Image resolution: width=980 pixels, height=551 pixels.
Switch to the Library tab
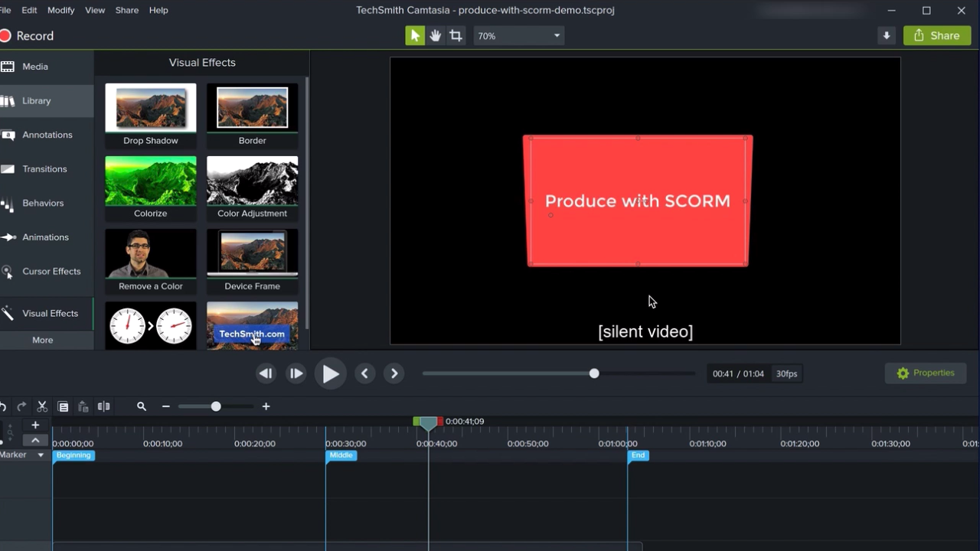pyautogui.click(x=47, y=101)
